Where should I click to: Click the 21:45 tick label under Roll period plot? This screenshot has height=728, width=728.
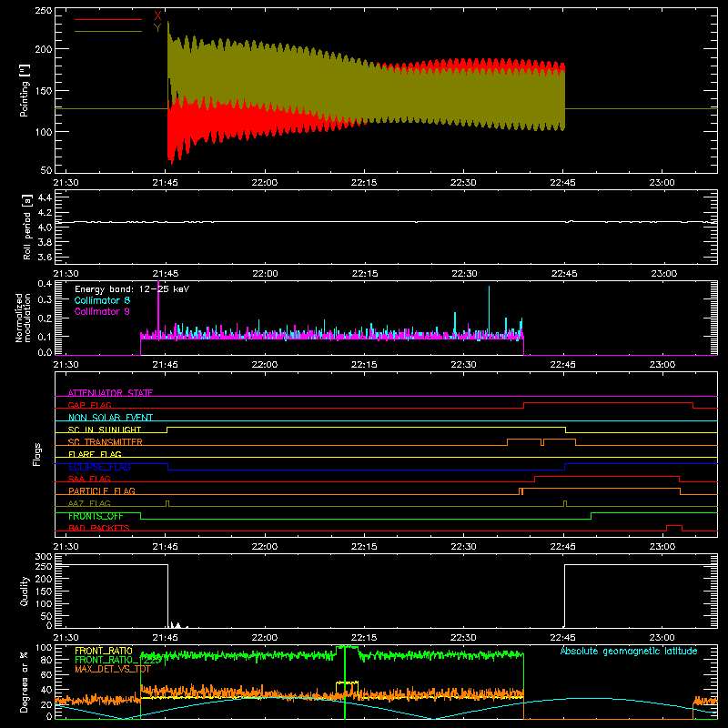(x=166, y=274)
